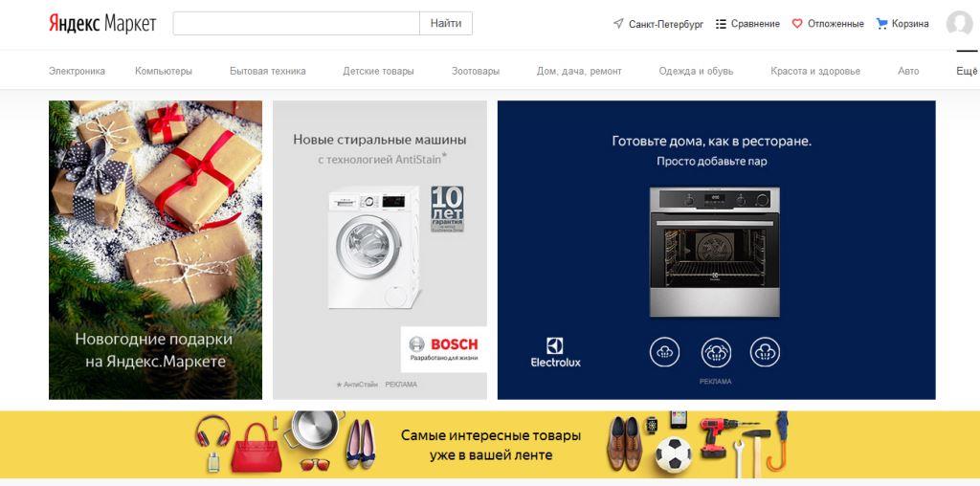The image size is (980, 486).
Task: Click the first steam icon under the oven
Action: (x=664, y=352)
